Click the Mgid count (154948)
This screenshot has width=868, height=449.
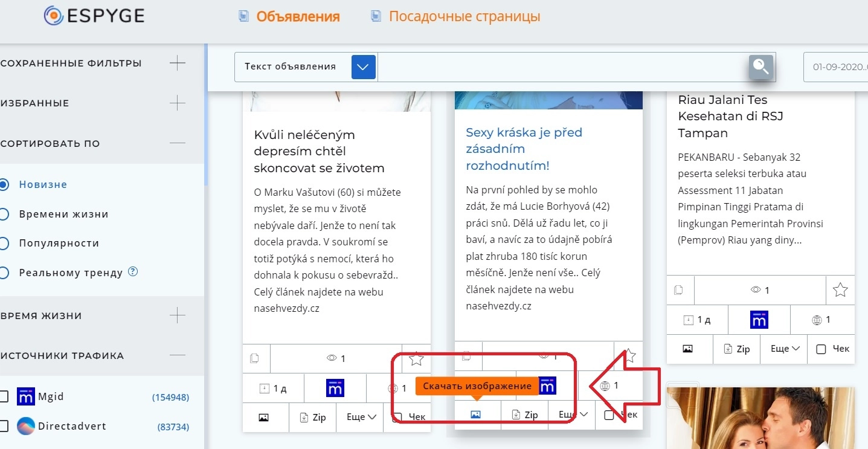[170, 398]
